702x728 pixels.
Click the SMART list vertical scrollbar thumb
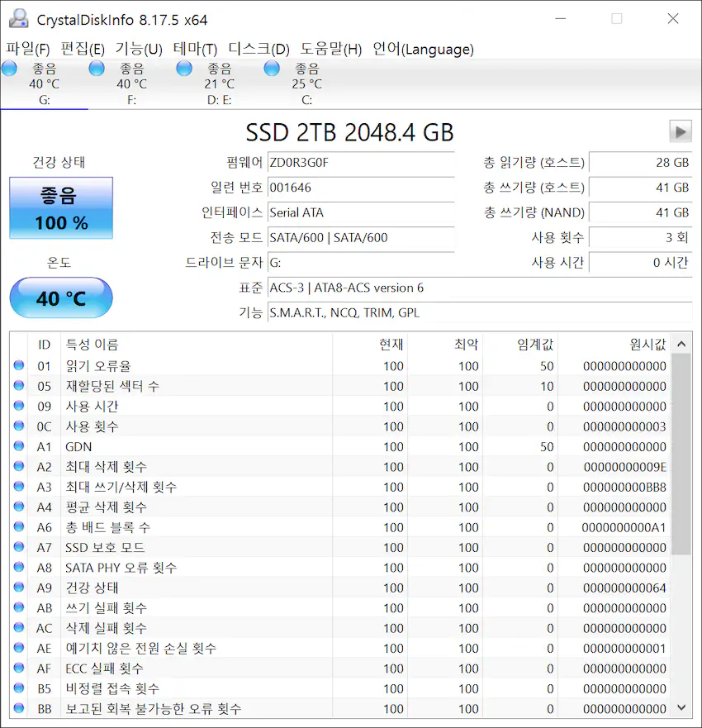(x=681, y=454)
